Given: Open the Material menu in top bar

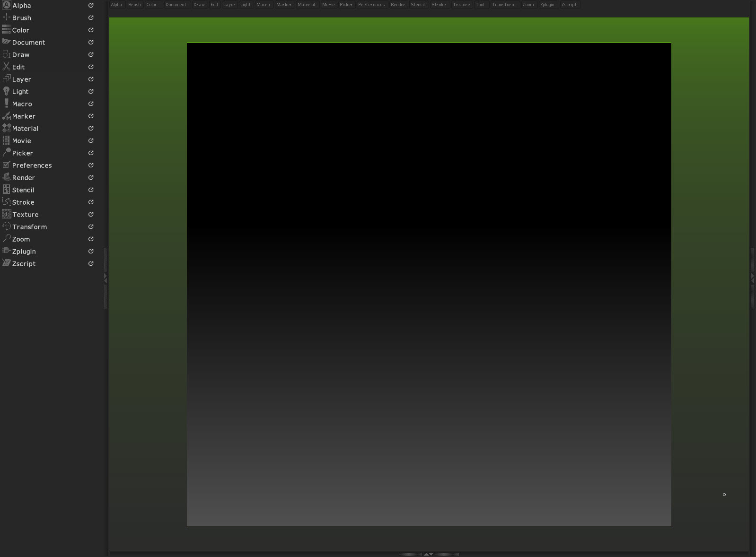Looking at the screenshot, I should (306, 5).
